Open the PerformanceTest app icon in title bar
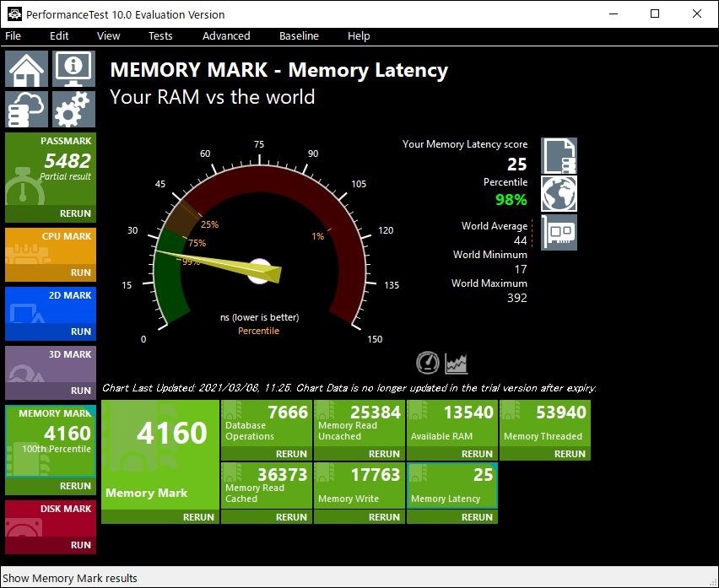The width and height of the screenshot is (719, 588). [x=14, y=14]
